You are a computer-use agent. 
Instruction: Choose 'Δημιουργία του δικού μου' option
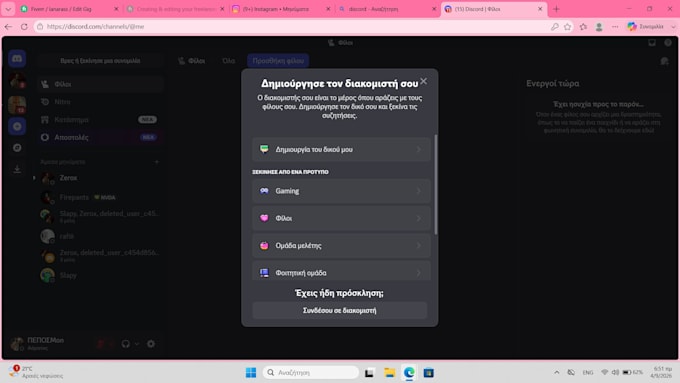(341, 149)
